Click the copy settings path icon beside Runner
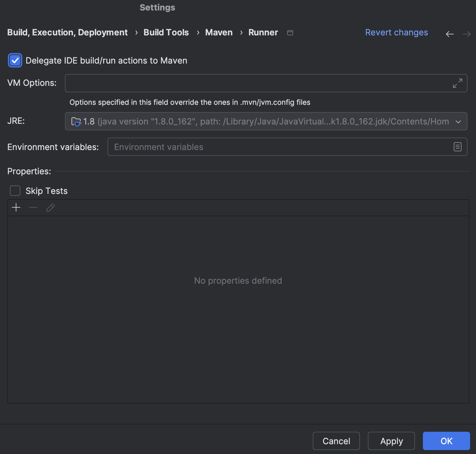The height and width of the screenshot is (454, 476). coord(290,33)
